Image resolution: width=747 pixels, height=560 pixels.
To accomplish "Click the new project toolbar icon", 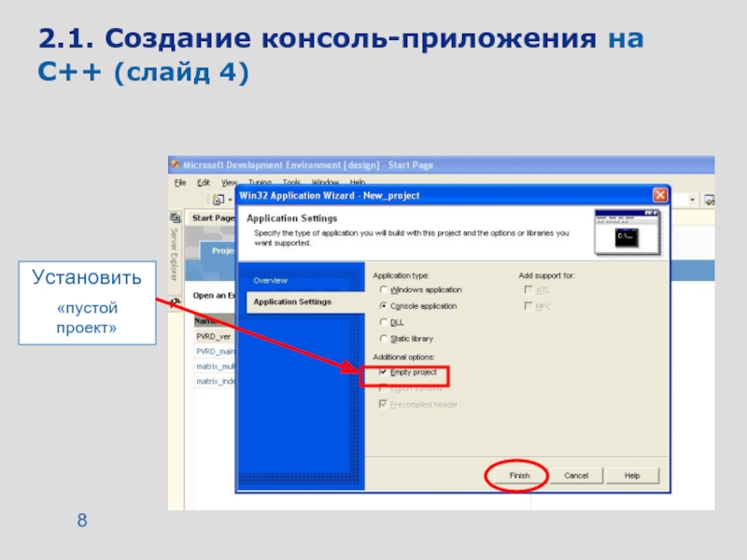I will pyautogui.click(x=218, y=200).
